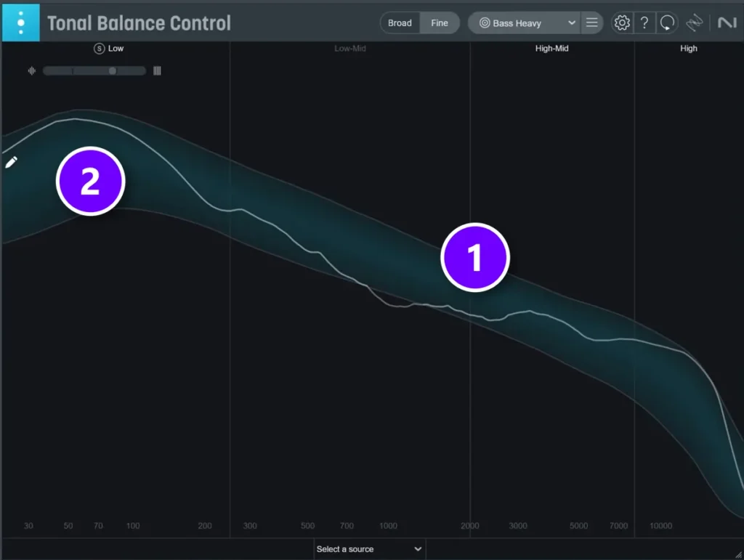The height and width of the screenshot is (560, 744).
Task: Click the bars icon right of slider
Action: click(157, 70)
